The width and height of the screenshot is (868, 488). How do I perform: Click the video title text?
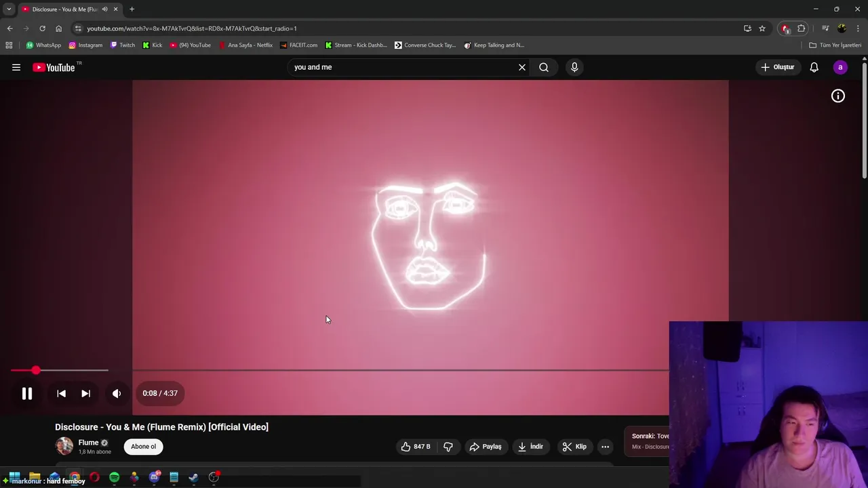(x=161, y=427)
